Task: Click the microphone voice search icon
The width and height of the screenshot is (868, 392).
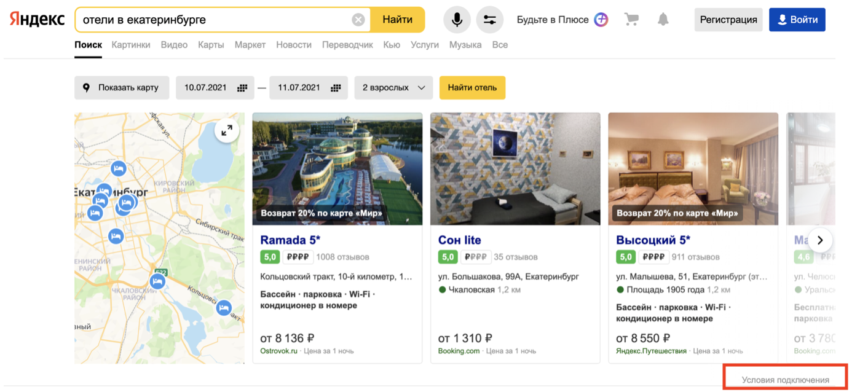Action: [457, 20]
